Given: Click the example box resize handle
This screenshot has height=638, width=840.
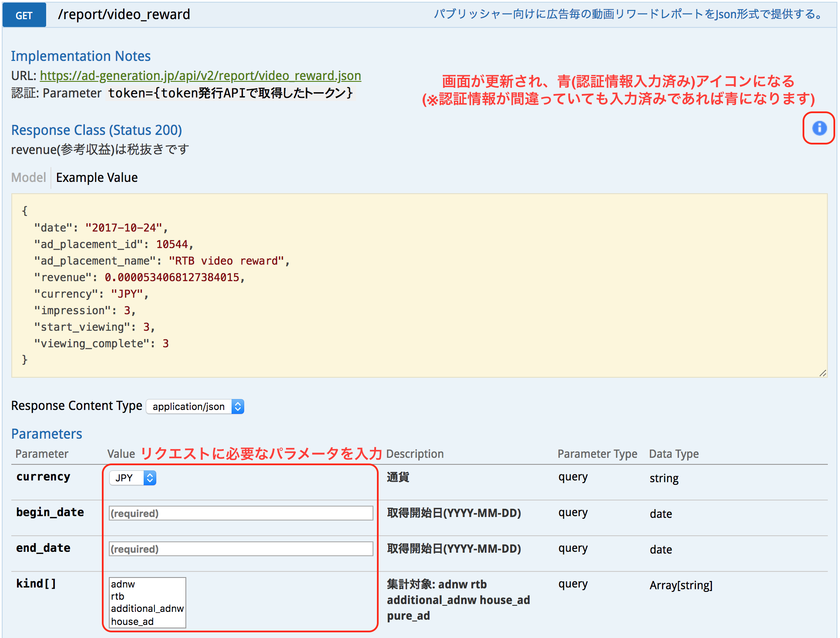Looking at the screenshot, I should click(x=823, y=373).
